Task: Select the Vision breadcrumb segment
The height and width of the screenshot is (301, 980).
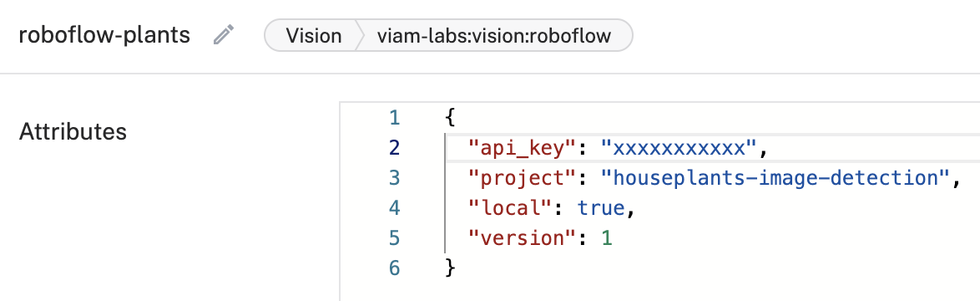Action: pyautogui.click(x=314, y=36)
